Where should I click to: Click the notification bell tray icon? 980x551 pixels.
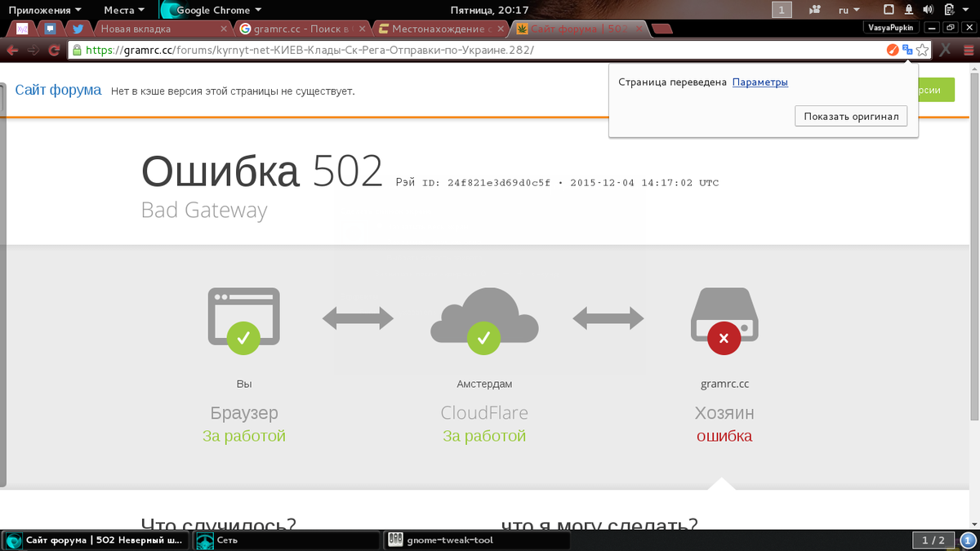tap(911, 10)
